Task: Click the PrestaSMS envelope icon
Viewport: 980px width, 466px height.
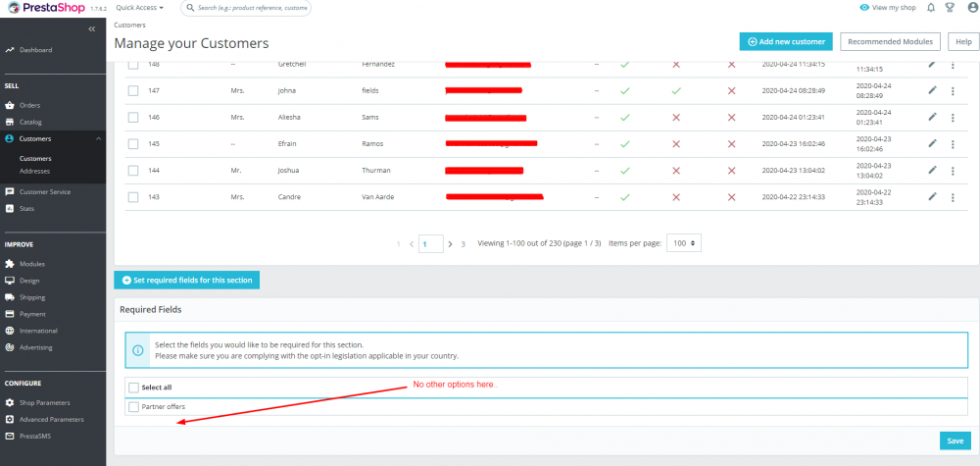Action: click(10, 436)
